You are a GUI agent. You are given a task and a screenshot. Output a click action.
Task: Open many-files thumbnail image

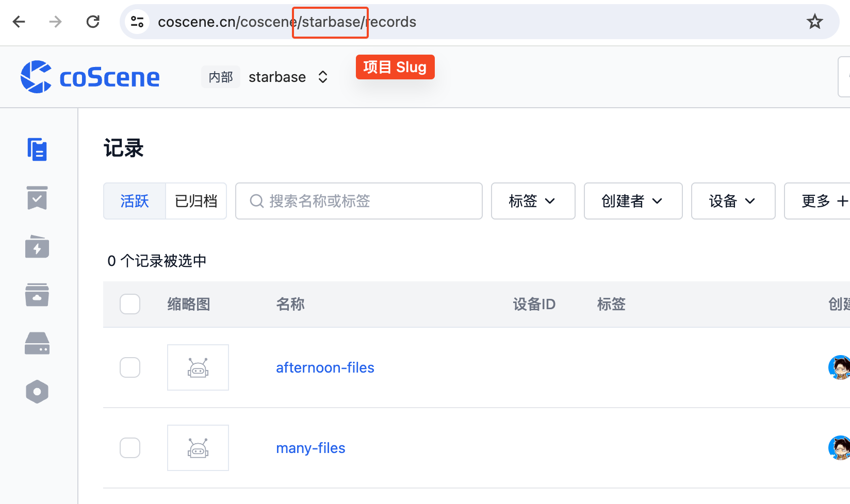(198, 448)
